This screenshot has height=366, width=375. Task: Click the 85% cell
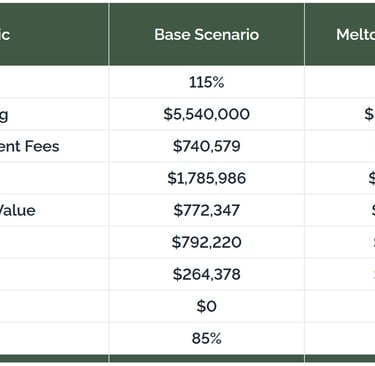click(207, 338)
